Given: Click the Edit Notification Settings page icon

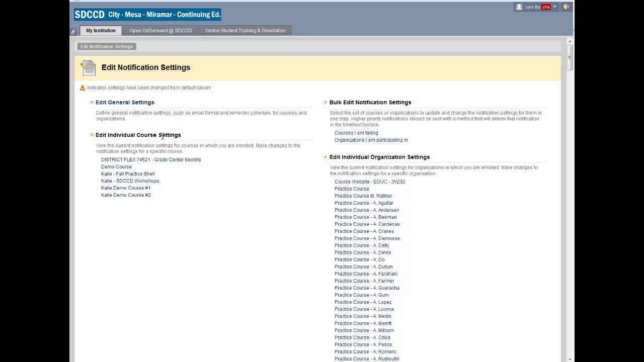Looking at the screenshot, I should tap(88, 67).
